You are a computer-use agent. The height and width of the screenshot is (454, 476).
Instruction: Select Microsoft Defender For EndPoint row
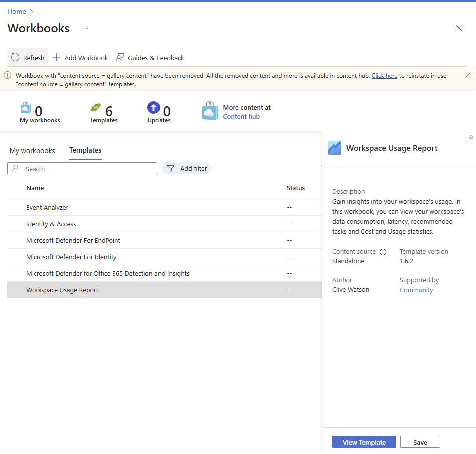click(x=164, y=240)
